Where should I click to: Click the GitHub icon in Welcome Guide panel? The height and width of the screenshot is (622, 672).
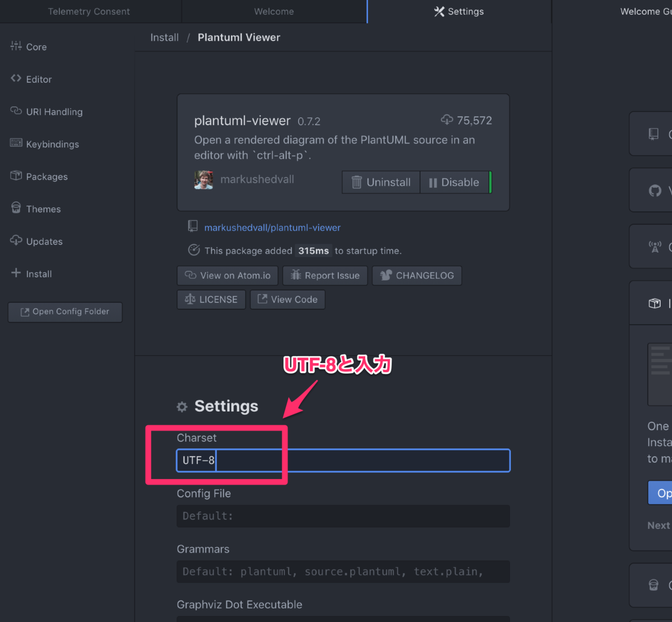point(655,191)
